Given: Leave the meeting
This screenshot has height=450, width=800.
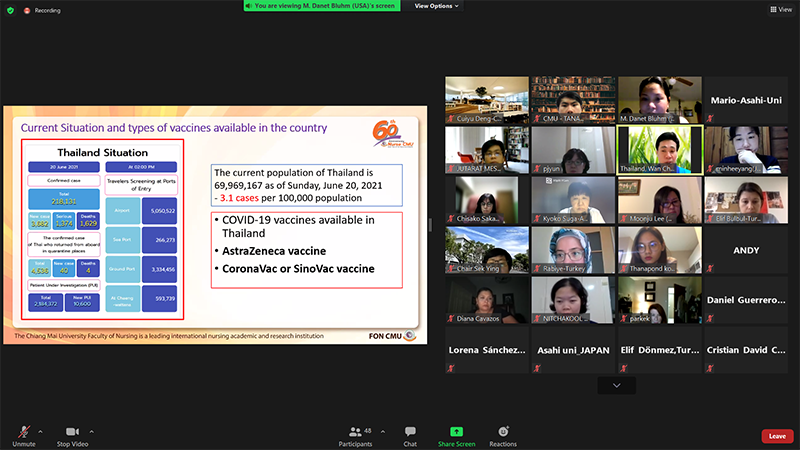Looking at the screenshot, I should pyautogui.click(x=777, y=436).
